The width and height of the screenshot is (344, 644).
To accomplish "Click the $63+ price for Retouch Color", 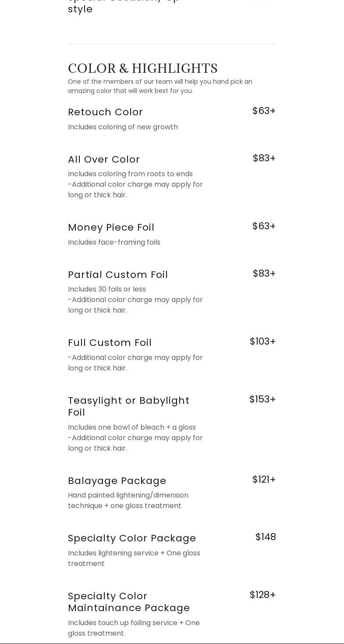I will tap(264, 111).
